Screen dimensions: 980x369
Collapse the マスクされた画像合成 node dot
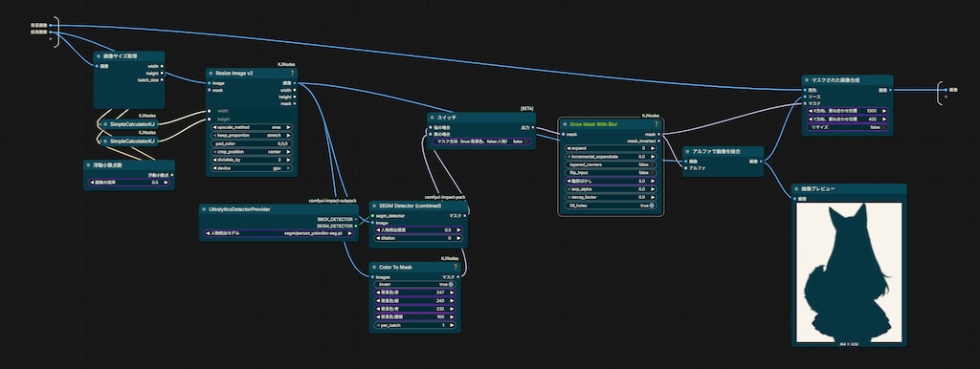coord(808,80)
